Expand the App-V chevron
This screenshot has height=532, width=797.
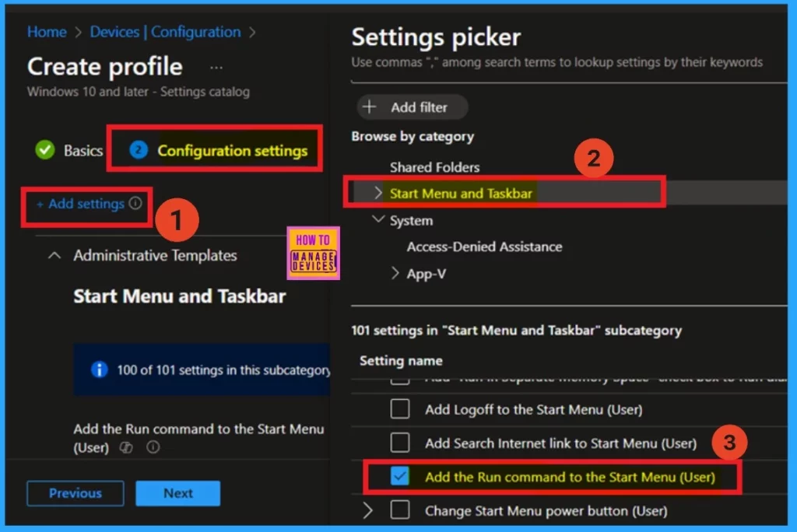pyautogui.click(x=395, y=273)
